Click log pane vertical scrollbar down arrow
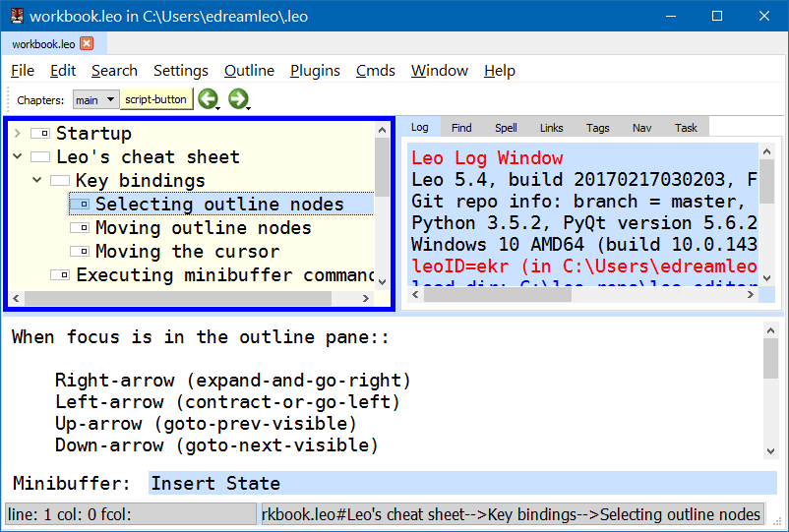 click(x=766, y=277)
